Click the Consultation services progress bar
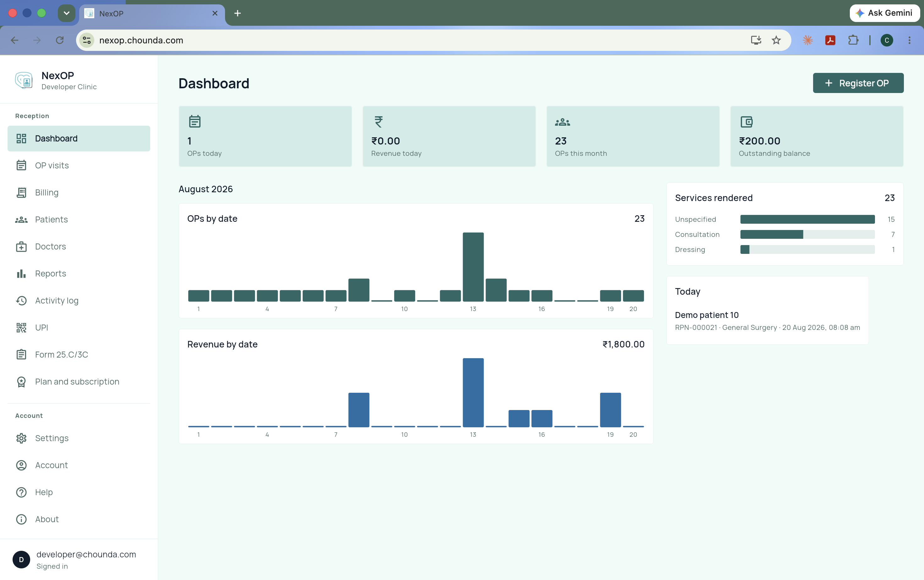Image resolution: width=924 pixels, height=580 pixels. [807, 234]
